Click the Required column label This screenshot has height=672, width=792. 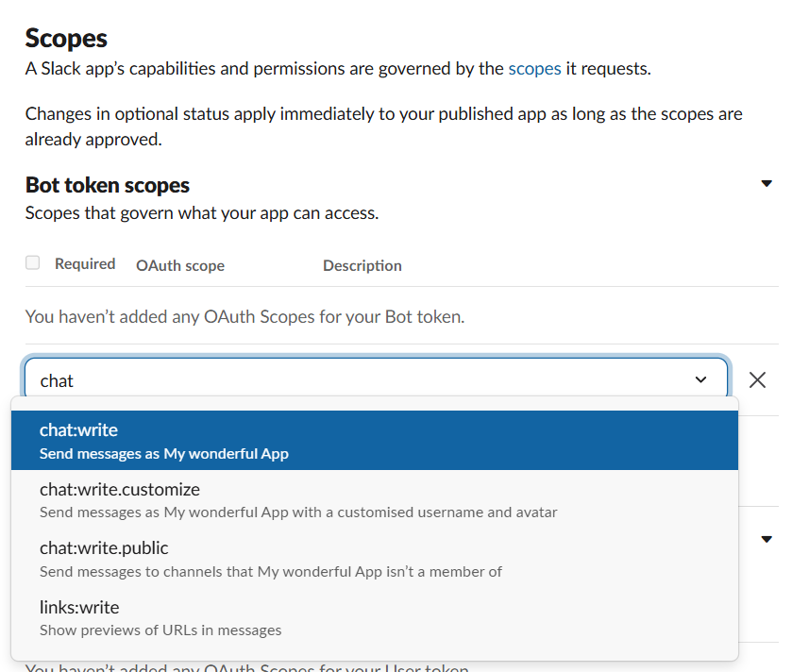[x=84, y=263]
